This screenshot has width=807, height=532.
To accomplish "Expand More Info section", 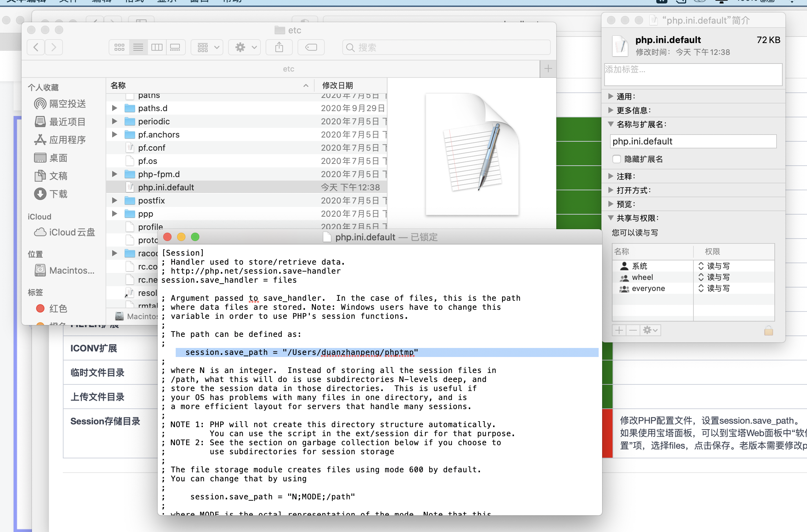I will pos(611,110).
